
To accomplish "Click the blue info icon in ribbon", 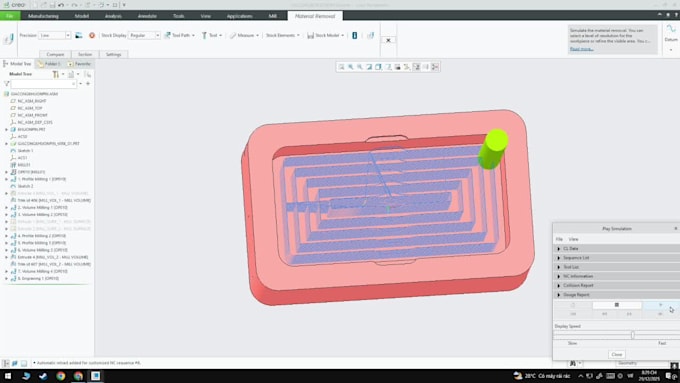I will coord(355,35).
